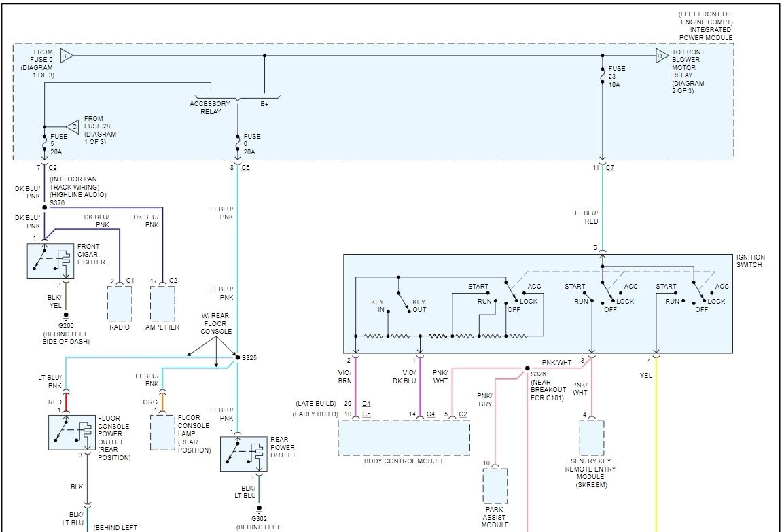Click the 'B+' label
This screenshot has width=782, height=532.
coord(264,104)
